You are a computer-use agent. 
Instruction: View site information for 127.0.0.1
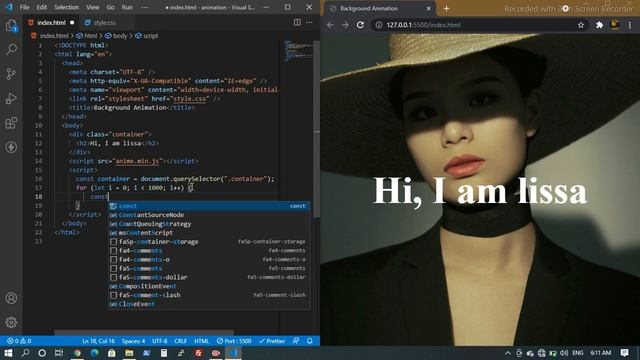pos(379,25)
